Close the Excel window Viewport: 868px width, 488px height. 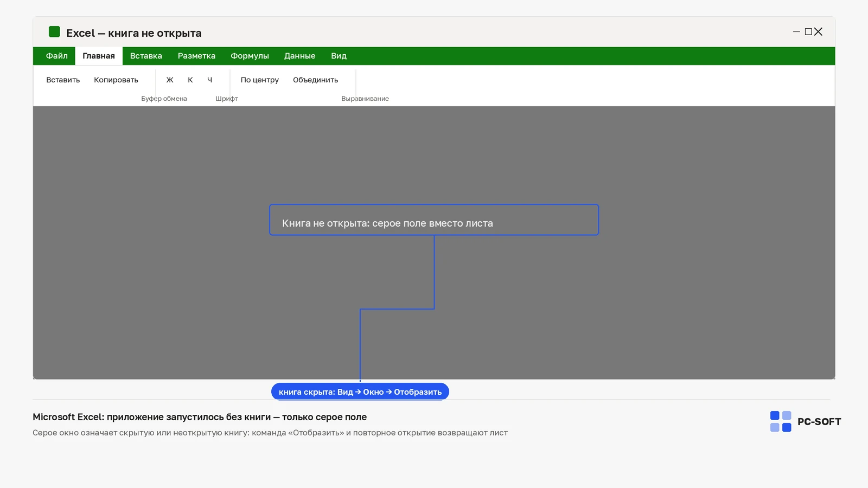[x=818, y=32]
